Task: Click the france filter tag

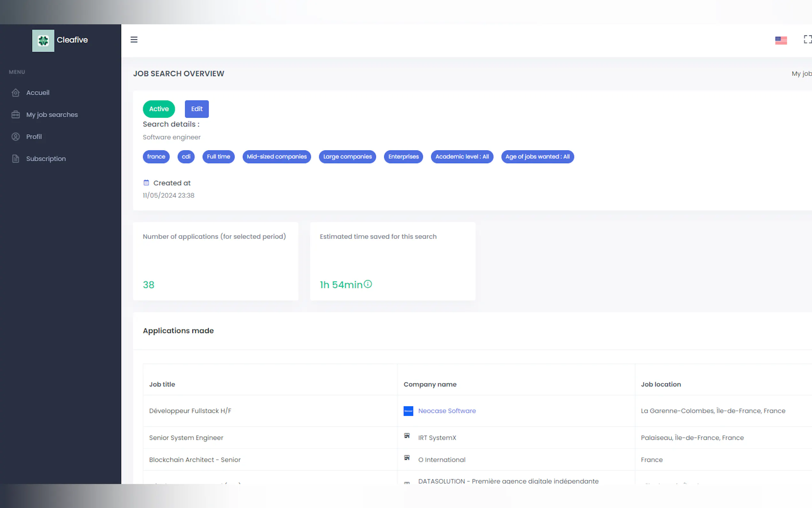Action: 156,156
